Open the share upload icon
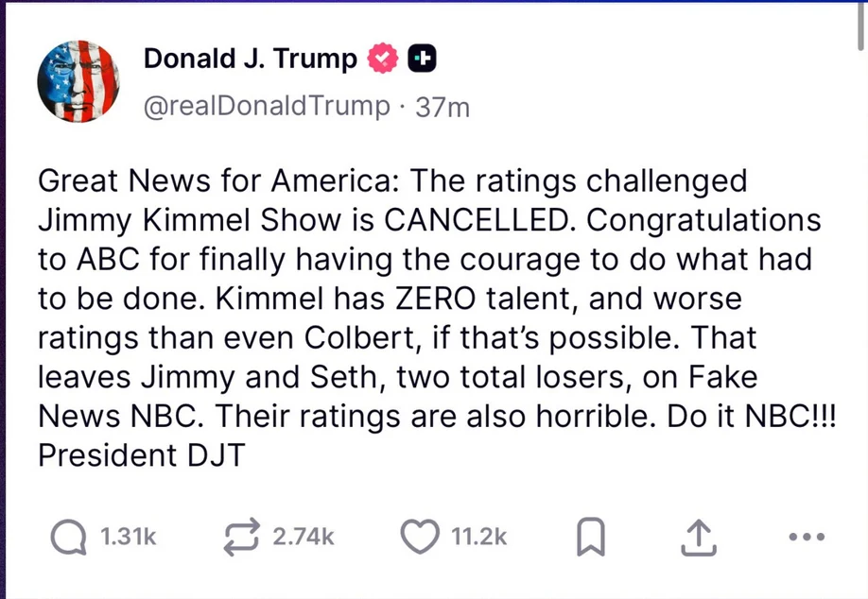 (x=695, y=538)
